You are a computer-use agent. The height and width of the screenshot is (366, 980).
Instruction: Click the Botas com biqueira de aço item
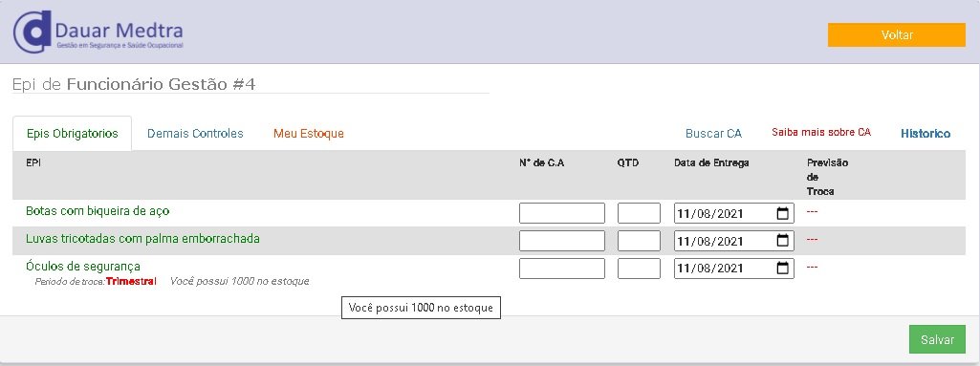(98, 211)
